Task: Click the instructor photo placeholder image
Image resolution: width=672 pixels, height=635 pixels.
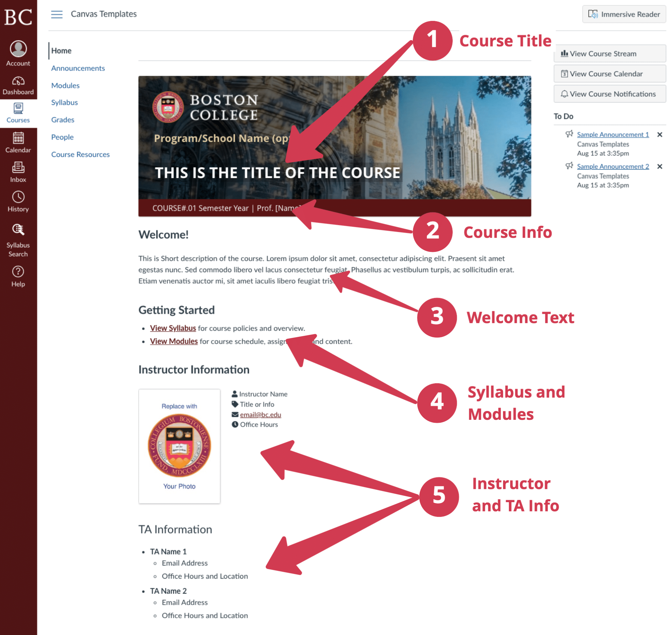Action: (179, 446)
